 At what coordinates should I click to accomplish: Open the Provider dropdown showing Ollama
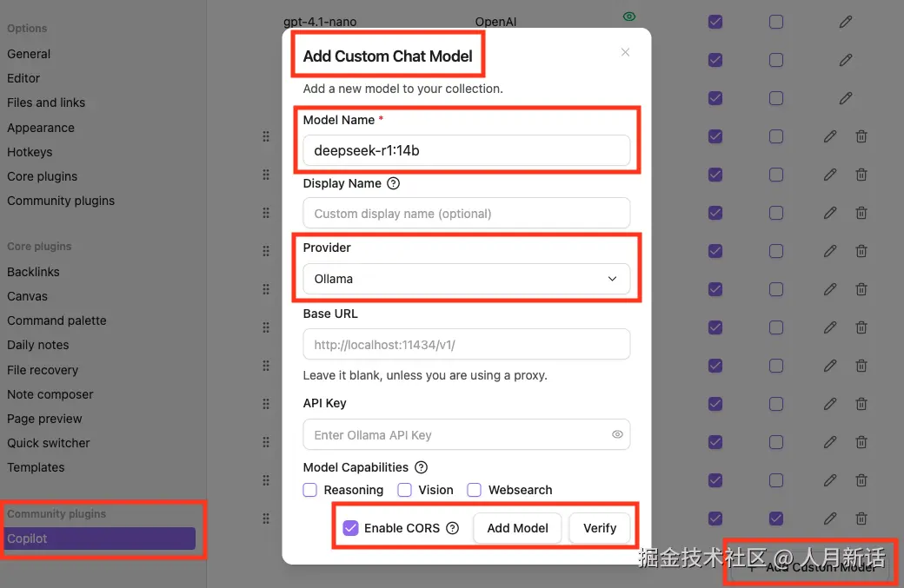tap(467, 279)
